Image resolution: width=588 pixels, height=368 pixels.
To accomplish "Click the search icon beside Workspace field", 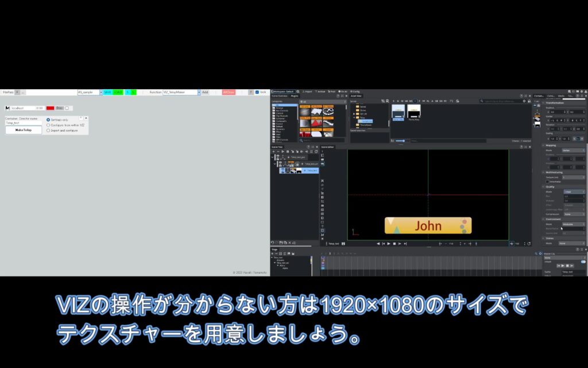I will click(297, 91).
